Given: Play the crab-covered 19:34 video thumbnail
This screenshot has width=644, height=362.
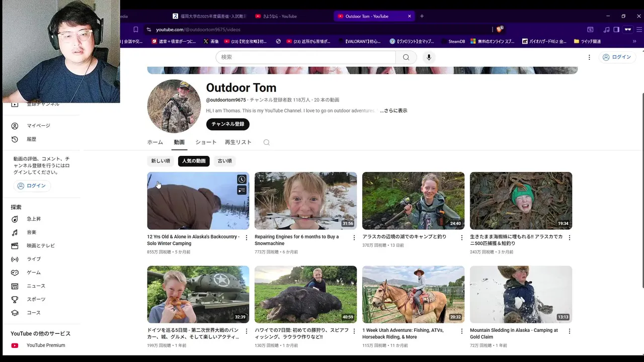Looking at the screenshot, I should coord(521,201).
